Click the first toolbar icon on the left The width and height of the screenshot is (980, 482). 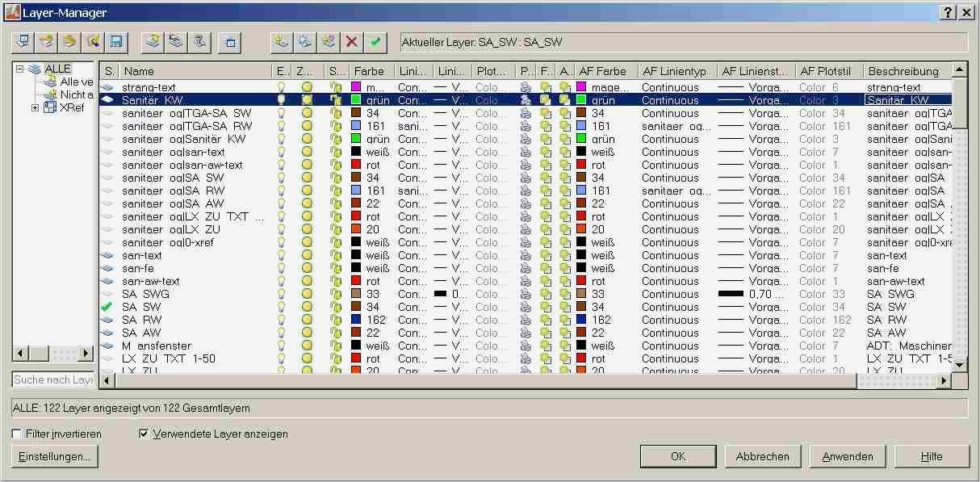point(23,42)
